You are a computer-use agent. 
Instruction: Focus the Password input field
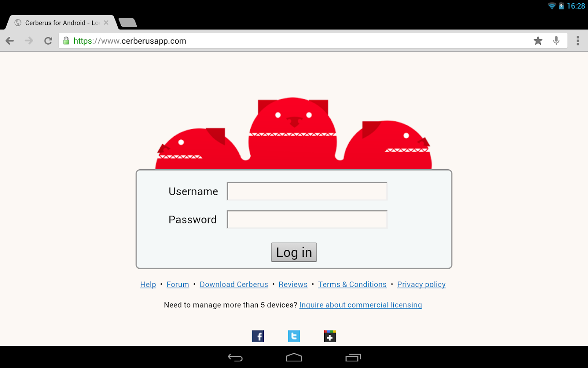(307, 220)
